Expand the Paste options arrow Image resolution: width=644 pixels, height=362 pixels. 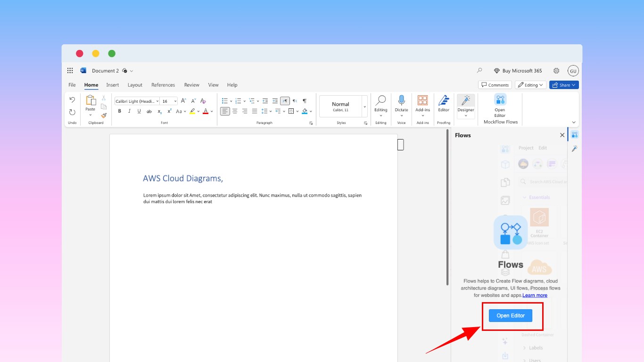pos(90,115)
